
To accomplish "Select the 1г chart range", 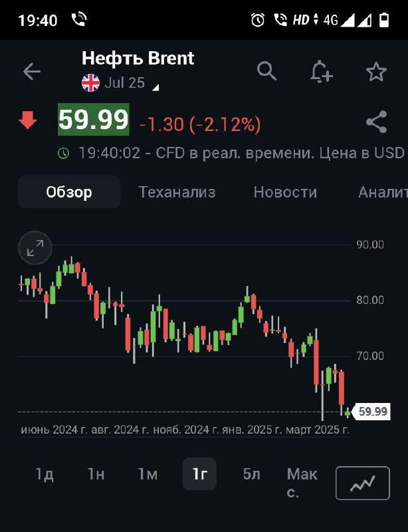I will [199, 474].
